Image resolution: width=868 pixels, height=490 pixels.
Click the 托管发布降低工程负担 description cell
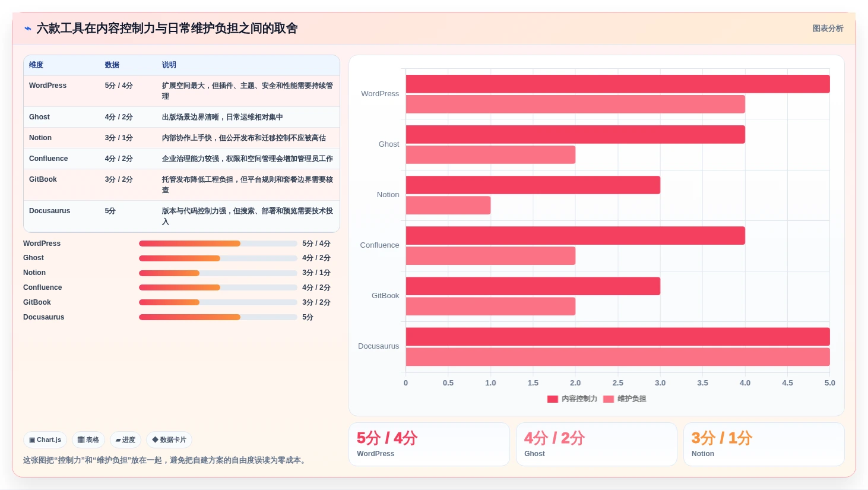coord(248,185)
